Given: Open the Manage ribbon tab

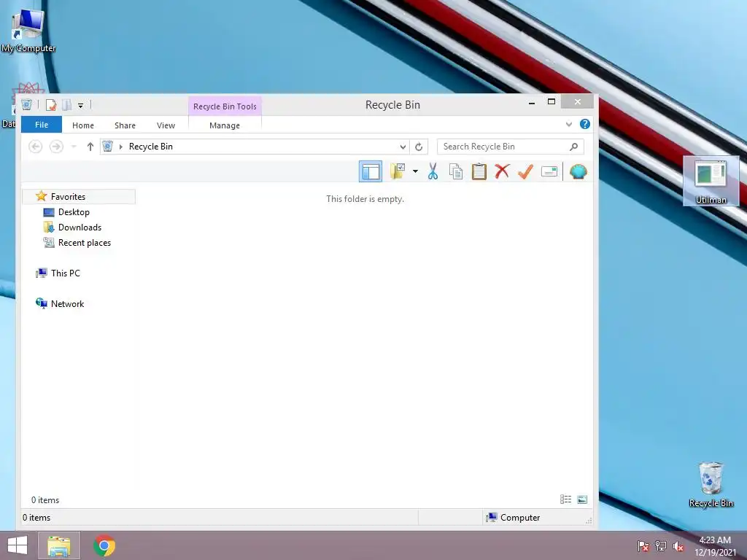Looking at the screenshot, I should tap(225, 125).
